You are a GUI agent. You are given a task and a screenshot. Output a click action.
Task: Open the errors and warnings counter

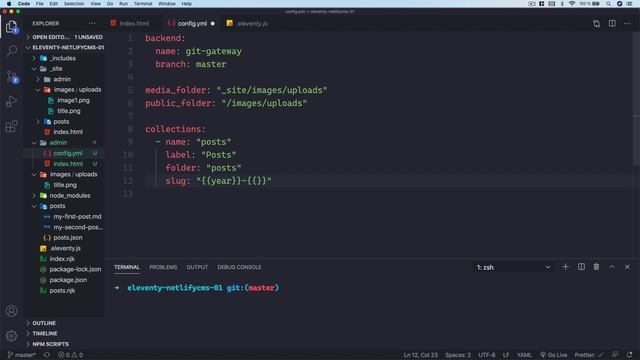point(70,355)
